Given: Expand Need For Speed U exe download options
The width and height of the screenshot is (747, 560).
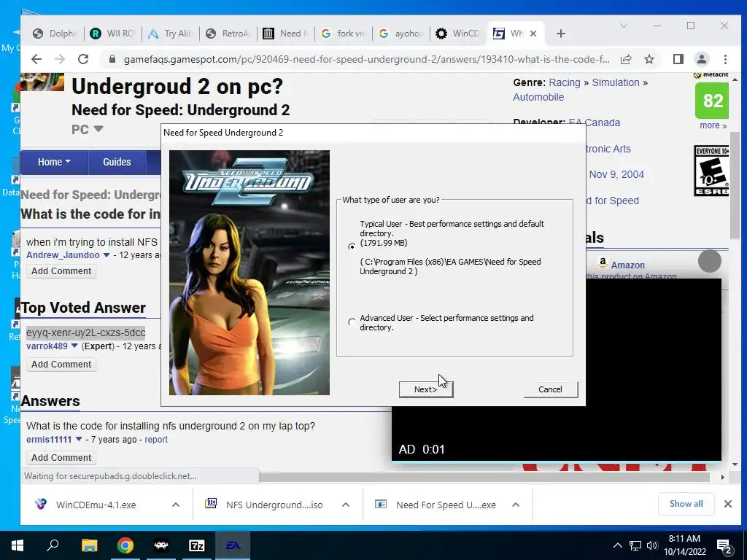Looking at the screenshot, I should pos(516,505).
